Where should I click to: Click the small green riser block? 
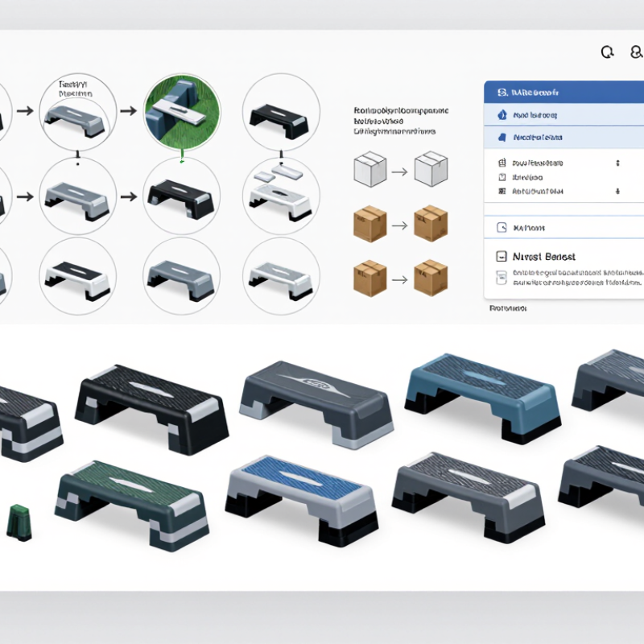[19, 522]
